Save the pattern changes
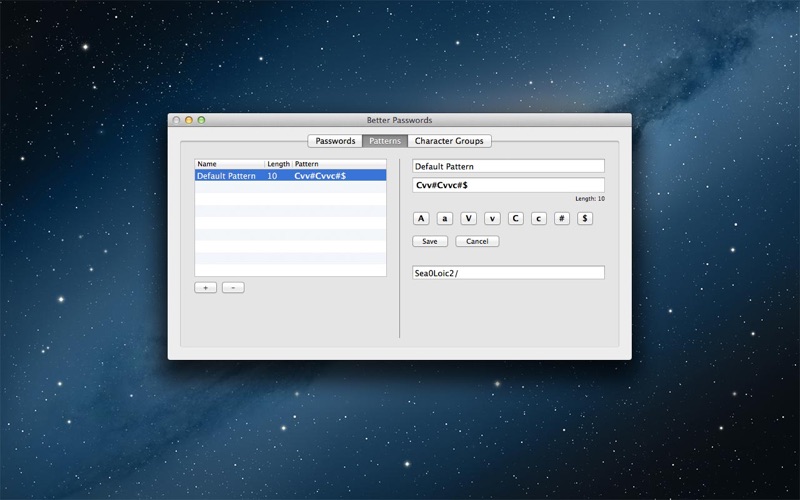 [x=430, y=241]
